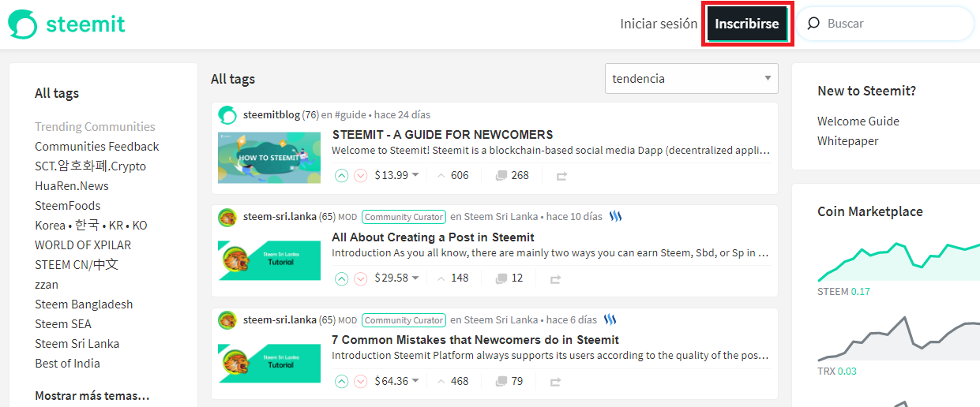The height and width of the screenshot is (407, 980).
Task: Click the TRX price chart
Action: click(x=899, y=339)
